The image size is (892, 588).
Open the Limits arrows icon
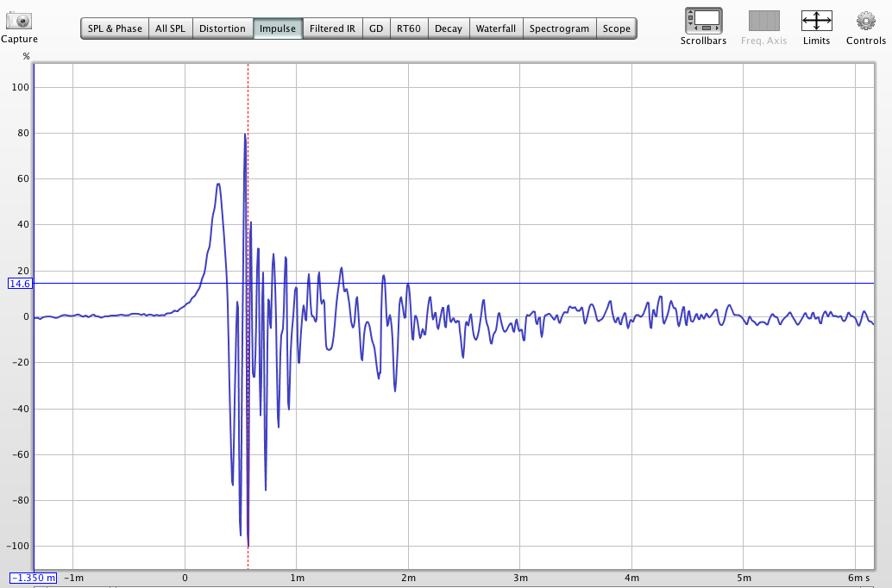(x=816, y=21)
